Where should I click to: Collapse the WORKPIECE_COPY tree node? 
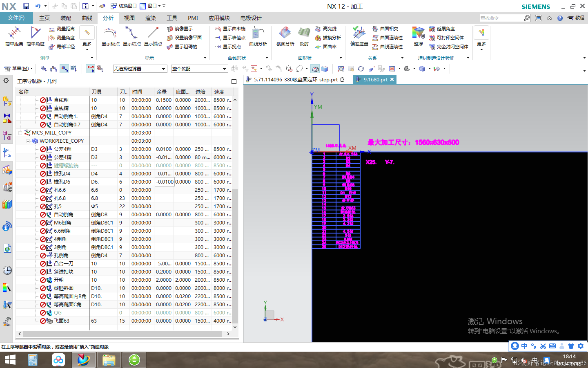(x=28, y=141)
